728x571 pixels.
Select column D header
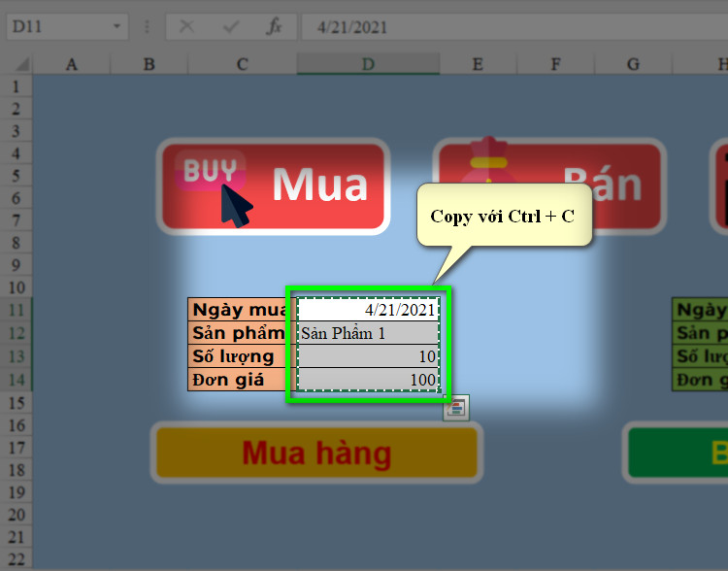[368, 64]
